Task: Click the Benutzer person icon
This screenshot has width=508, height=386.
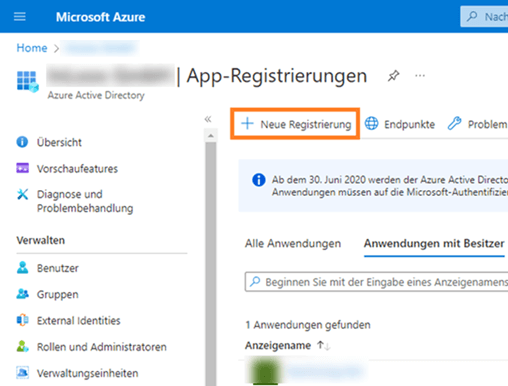Action: 22,268
